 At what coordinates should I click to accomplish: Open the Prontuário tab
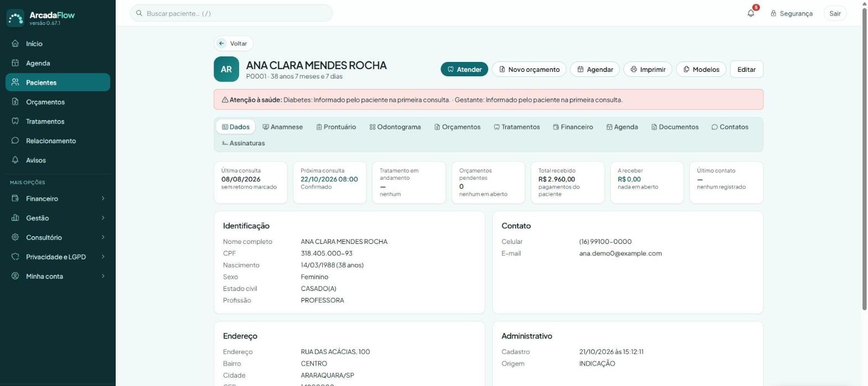(336, 127)
